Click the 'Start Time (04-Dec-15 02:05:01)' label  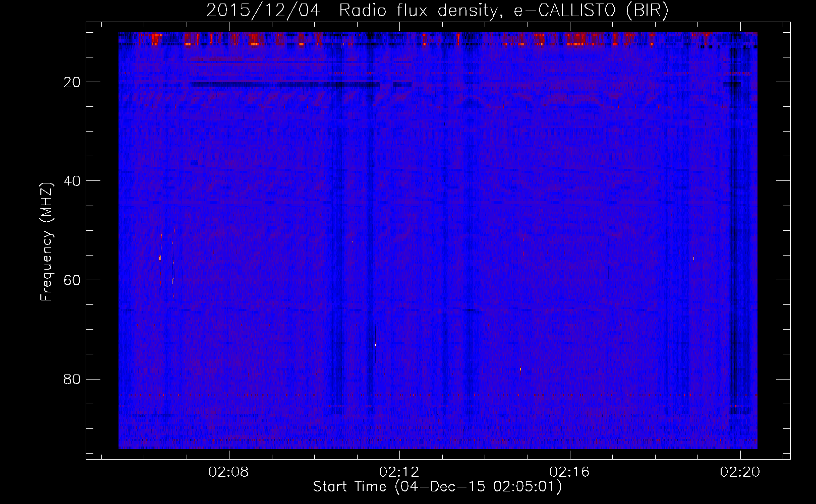click(437, 487)
